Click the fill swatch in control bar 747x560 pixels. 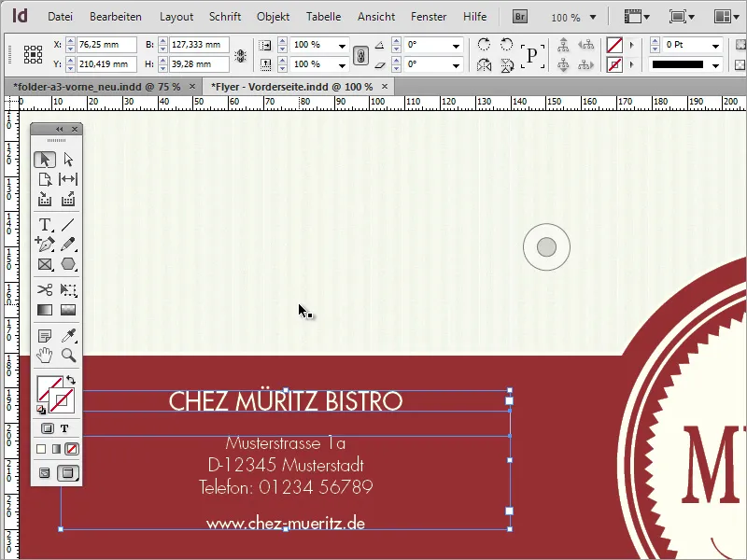[614, 45]
